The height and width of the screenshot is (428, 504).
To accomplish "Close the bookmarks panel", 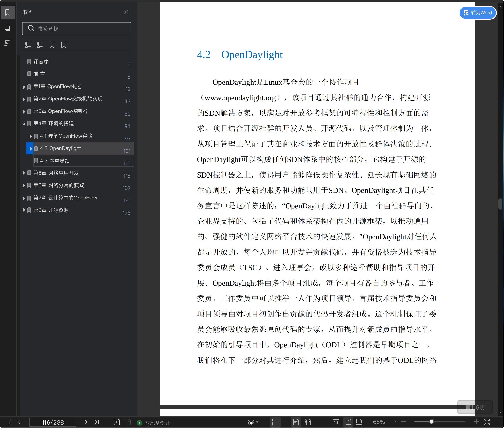I will 126,12.
